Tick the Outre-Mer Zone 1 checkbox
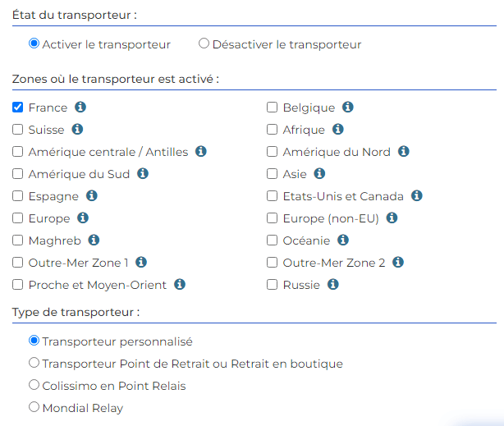 [x=18, y=263]
